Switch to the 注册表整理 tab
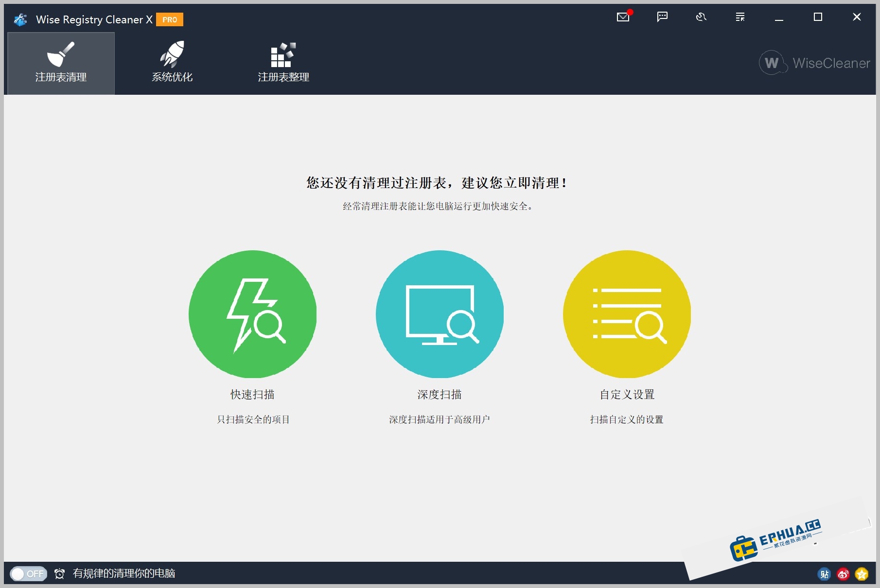The height and width of the screenshot is (588, 880). pos(283,62)
